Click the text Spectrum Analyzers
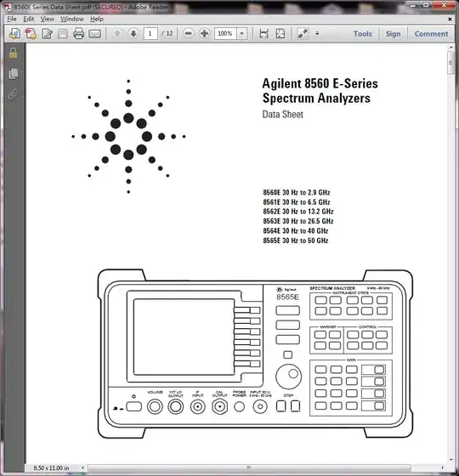Viewport: 459px width, 476px height. tap(316, 98)
